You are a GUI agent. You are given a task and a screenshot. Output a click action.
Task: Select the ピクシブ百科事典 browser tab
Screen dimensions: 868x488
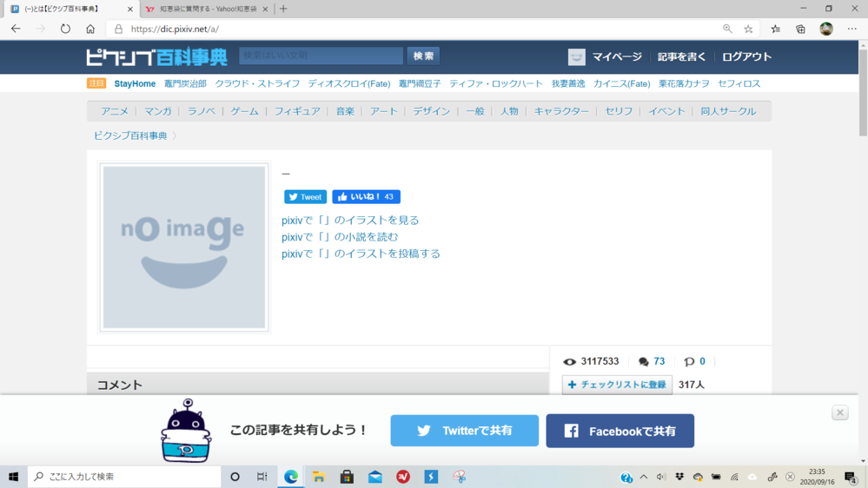[x=70, y=9]
